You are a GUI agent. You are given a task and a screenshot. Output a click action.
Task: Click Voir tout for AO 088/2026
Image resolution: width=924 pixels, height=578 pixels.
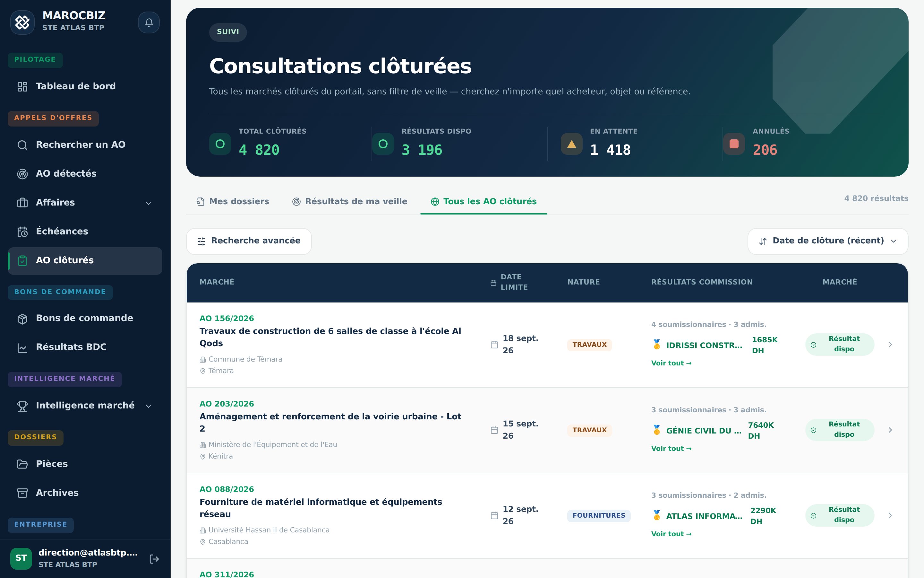click(671, 534)
